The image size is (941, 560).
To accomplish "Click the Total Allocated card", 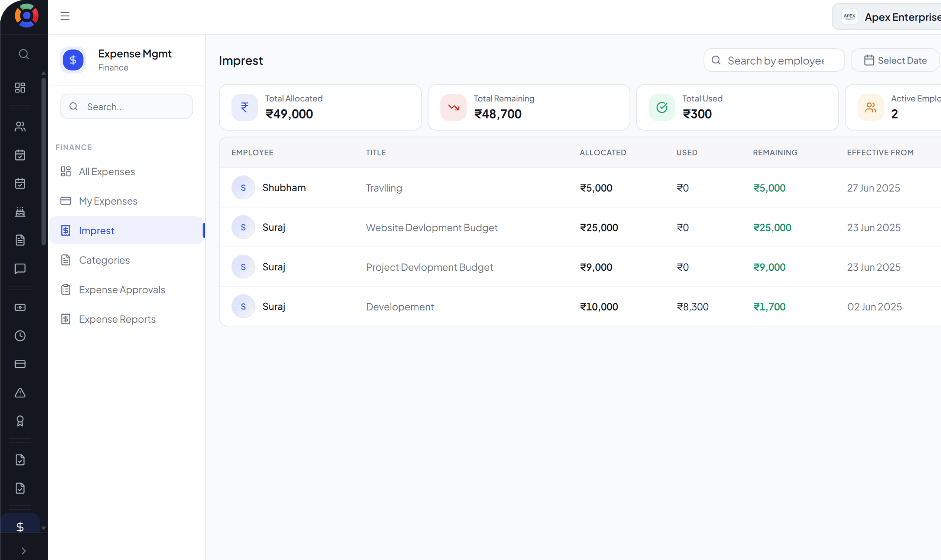I will point(320,107).
